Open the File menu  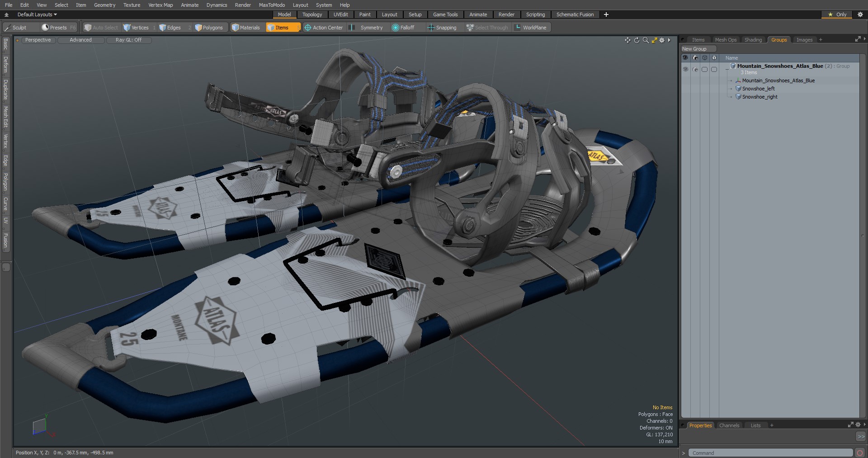point(9,5)
